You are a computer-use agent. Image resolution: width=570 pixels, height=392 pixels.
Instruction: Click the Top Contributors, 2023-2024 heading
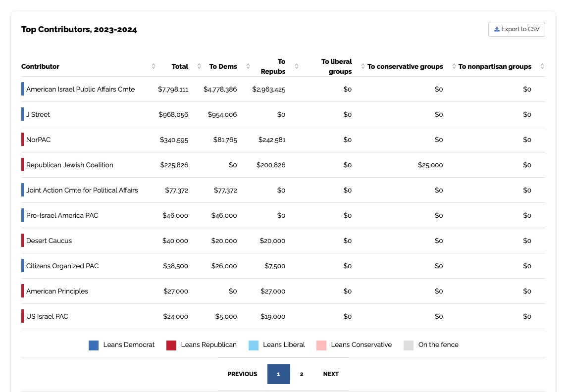pyautogui.click(x=79, y=29)
